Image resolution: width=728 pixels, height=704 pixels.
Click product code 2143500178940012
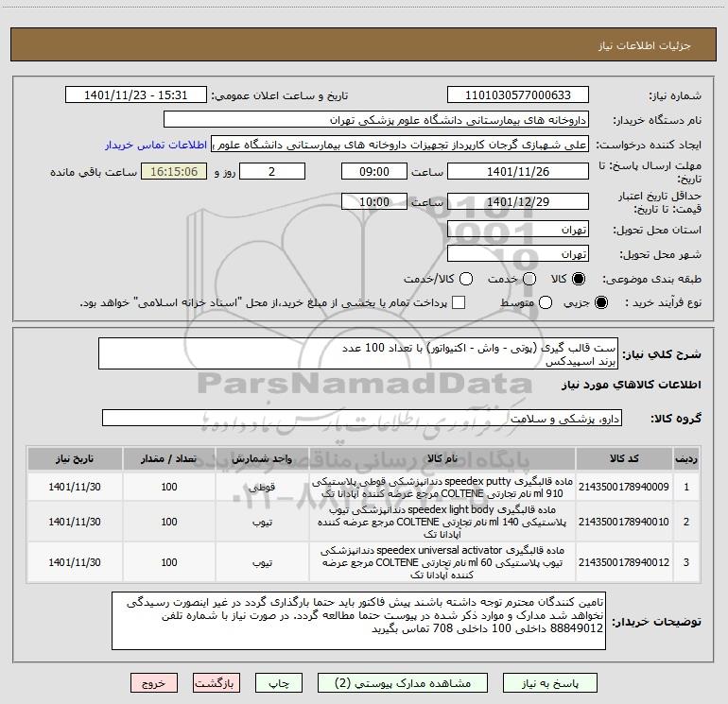[x=624, y=562]
